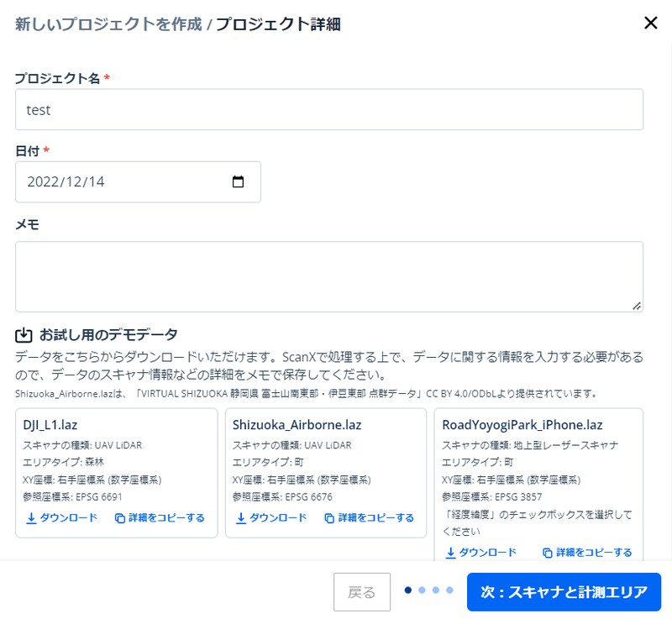Click the copy icon for RoadYoyogiPark_iPhone.laz details

548,553
